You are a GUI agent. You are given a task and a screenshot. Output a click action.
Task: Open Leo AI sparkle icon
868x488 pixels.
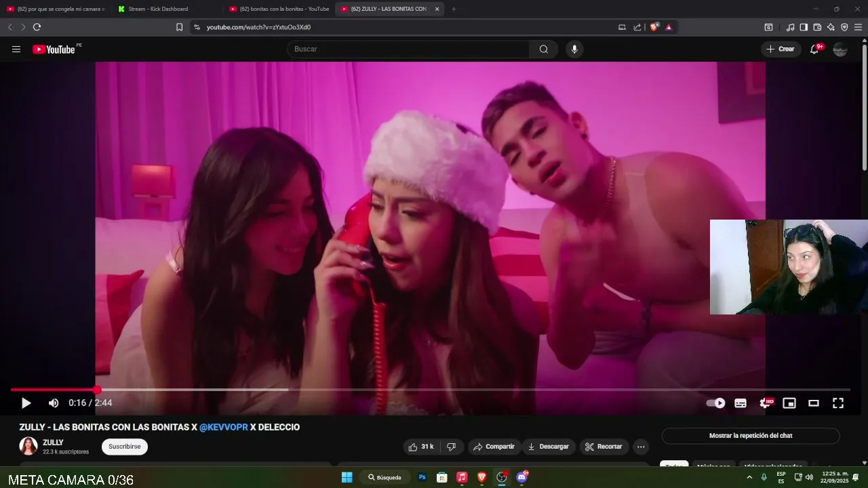point(831,27)
